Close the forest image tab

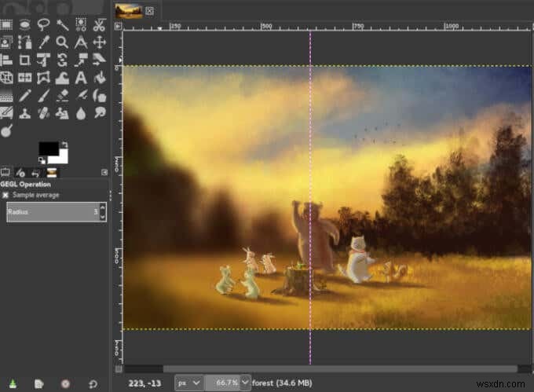point(149,11)
